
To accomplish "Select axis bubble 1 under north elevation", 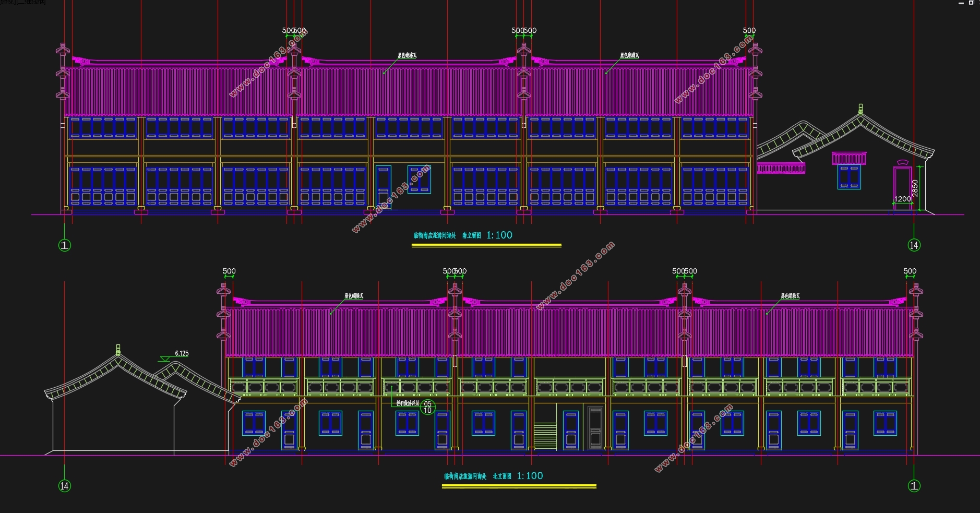I will click(914, 486).
